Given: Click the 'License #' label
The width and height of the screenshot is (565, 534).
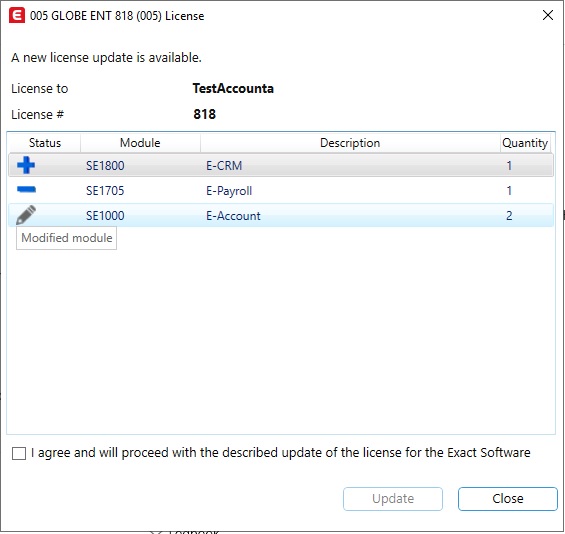Looking at the screenshot, I should (37, 115).
